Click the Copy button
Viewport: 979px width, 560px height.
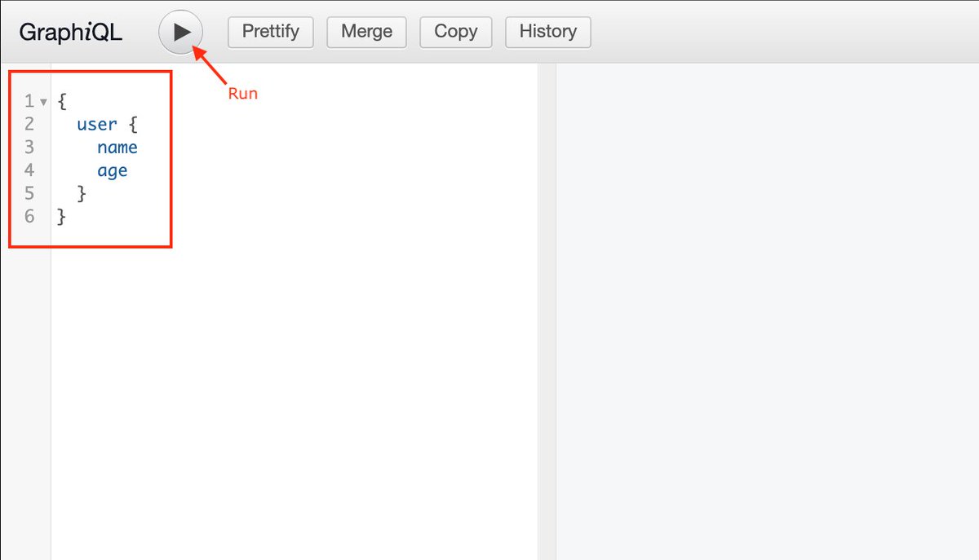(x=455, y=32)
